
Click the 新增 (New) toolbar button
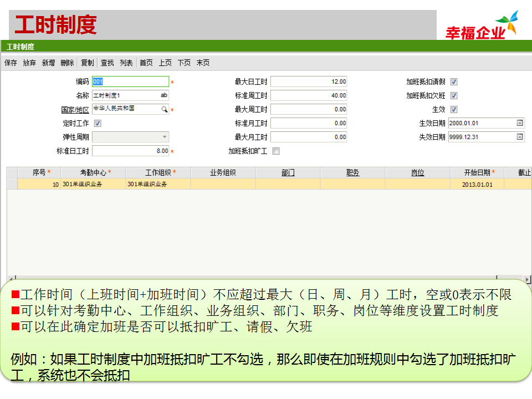pyautogui.click(x=48, y=63)
